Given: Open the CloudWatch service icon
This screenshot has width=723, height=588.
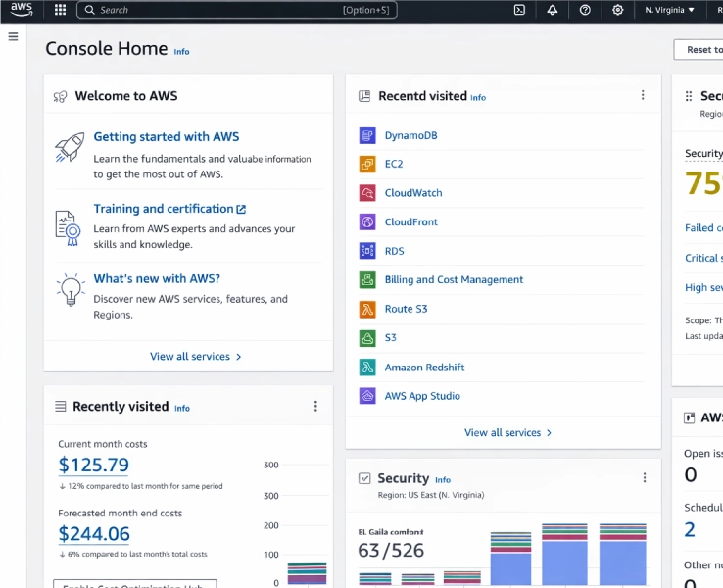Looking at the screenshot, I should [367, 193].
